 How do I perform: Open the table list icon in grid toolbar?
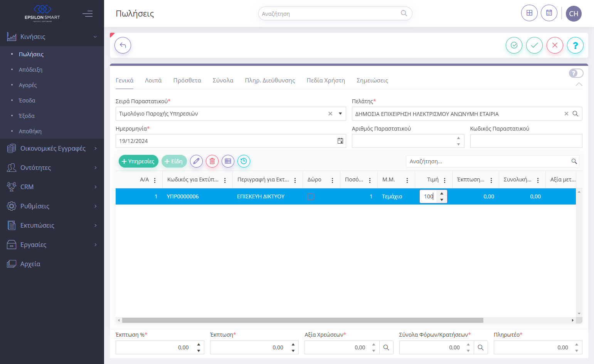(228, 161)
